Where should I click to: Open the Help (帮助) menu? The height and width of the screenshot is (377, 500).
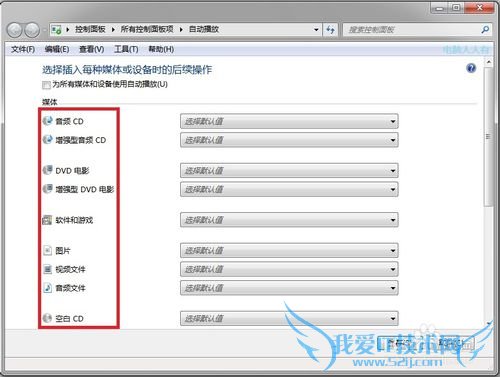[161, 49]
